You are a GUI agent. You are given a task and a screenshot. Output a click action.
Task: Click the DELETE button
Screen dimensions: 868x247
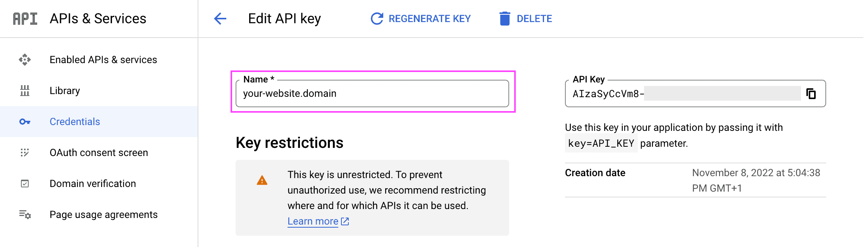(534, 18)
